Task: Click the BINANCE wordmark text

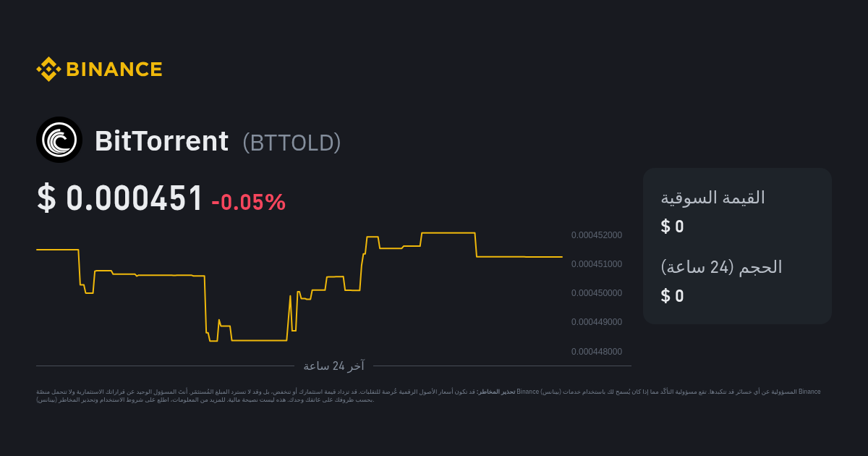Action: (114, 69)
